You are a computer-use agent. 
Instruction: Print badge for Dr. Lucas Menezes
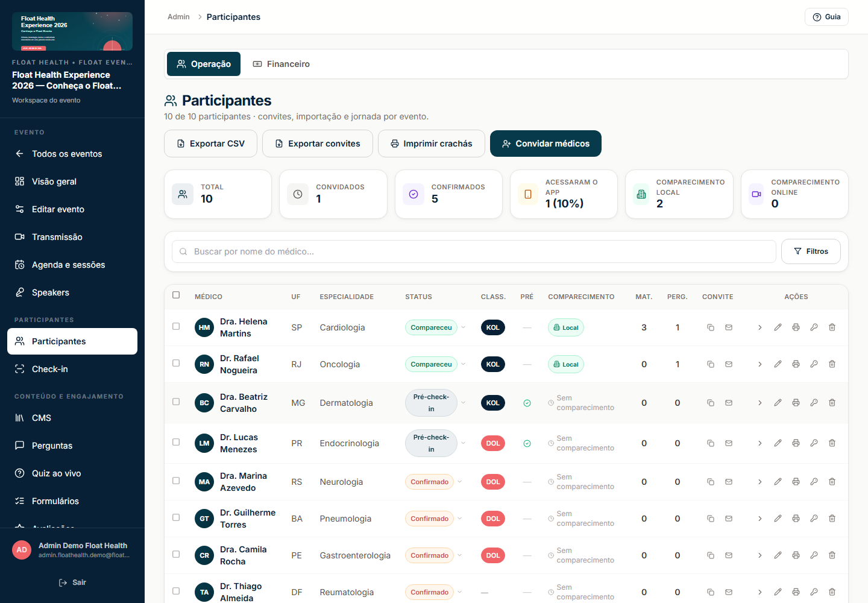[796, 443]
